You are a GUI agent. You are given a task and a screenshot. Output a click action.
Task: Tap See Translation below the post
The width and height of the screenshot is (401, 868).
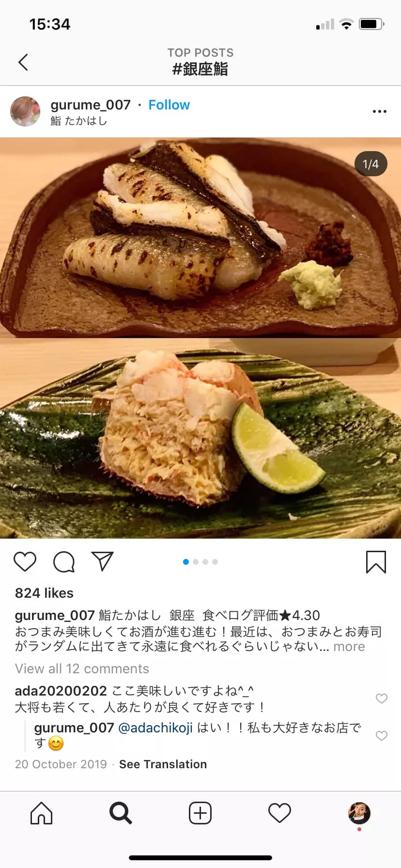(163, 764)
